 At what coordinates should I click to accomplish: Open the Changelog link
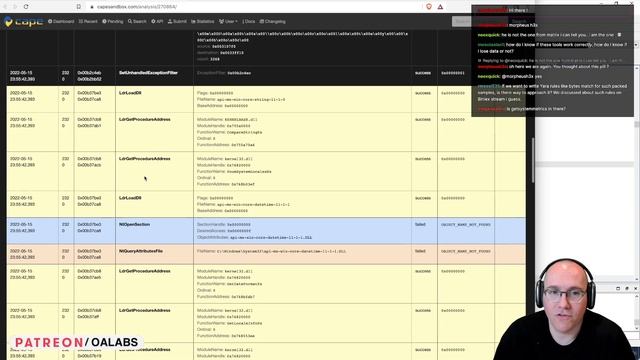coord(273,22)
